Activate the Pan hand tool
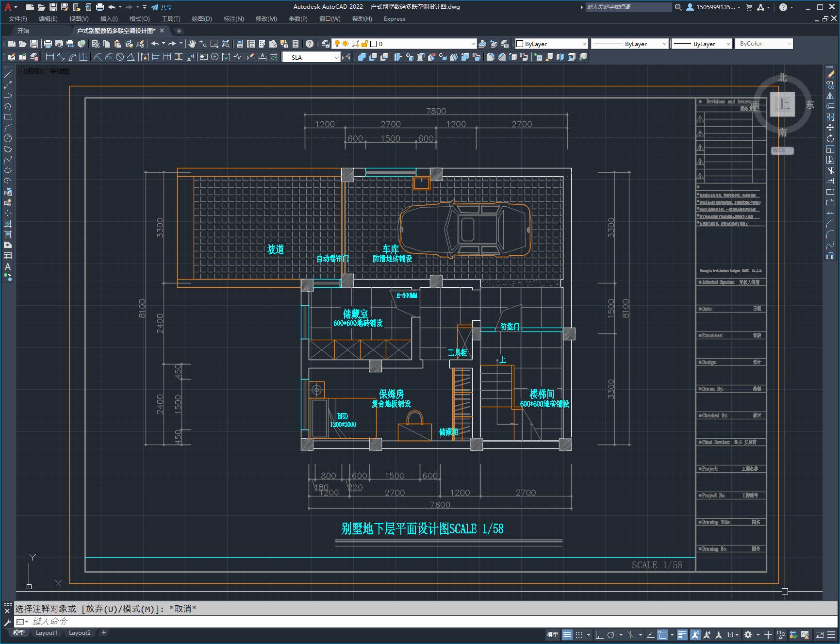Viewport: 840px width, 644px height. (x=192, y=44)
